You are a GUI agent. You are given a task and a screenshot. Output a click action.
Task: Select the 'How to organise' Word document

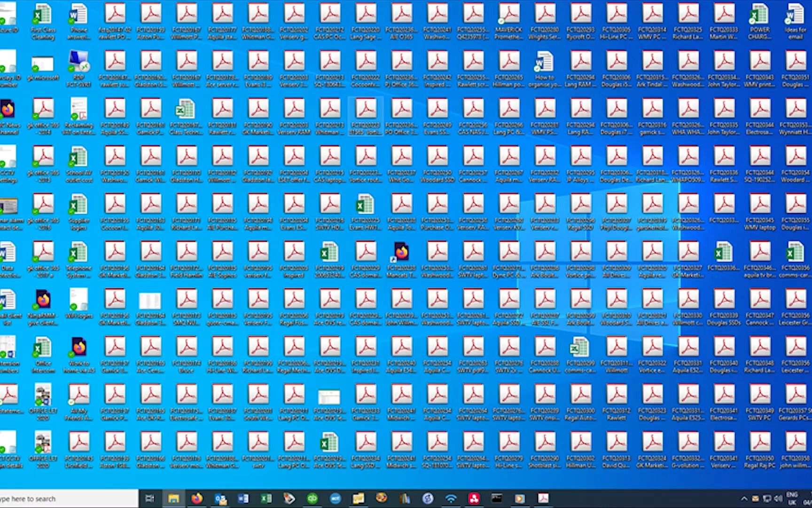(545, 69)
